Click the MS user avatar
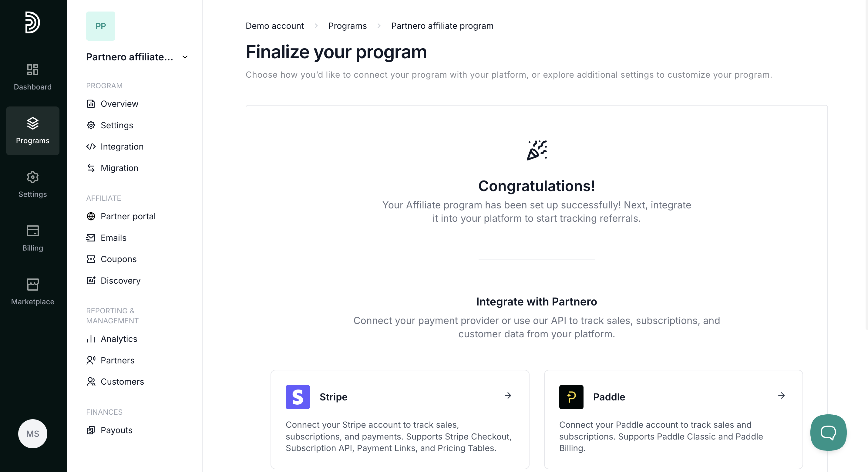 32,433
